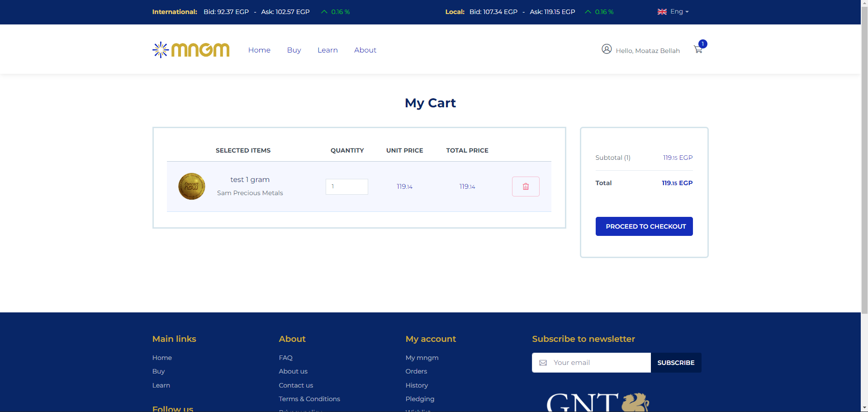
Task: Click the mngm logo
Action: [x=191, y=50]
